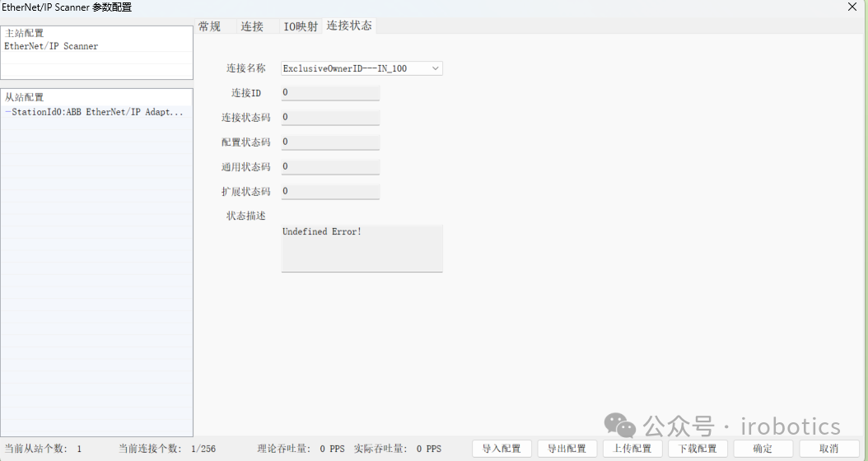Screen dimensions: 868x461
Task: Click the 连接状态码 value field
Action: pyautogui.click(x=330, y=118)
